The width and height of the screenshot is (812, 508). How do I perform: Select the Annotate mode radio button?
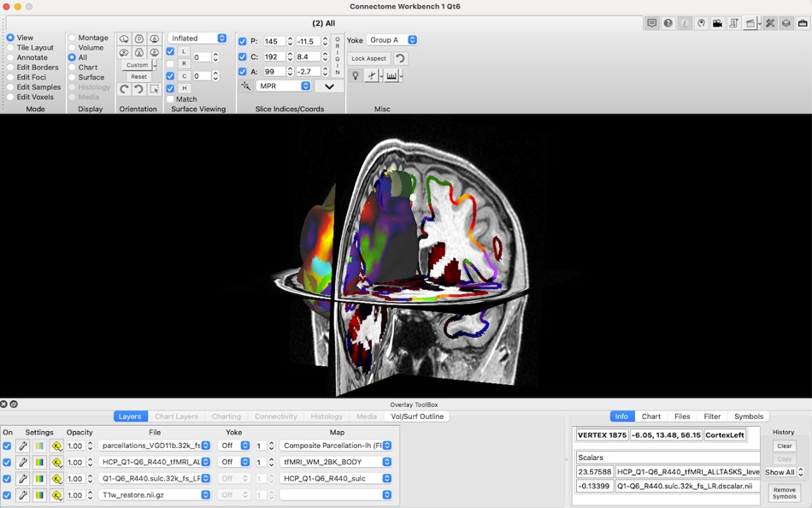click(x=9, y=57)
